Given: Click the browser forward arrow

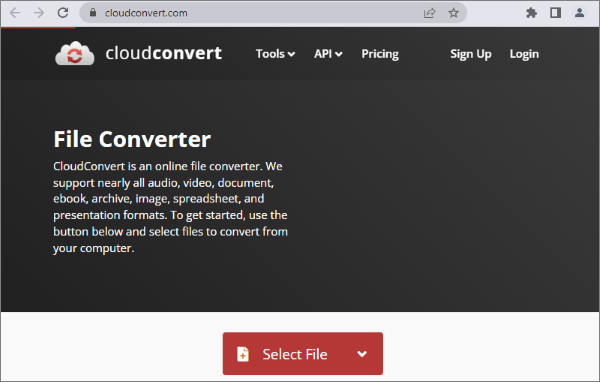Looking at the screenshot, I should pyautogui.click(x=39, y=13).
